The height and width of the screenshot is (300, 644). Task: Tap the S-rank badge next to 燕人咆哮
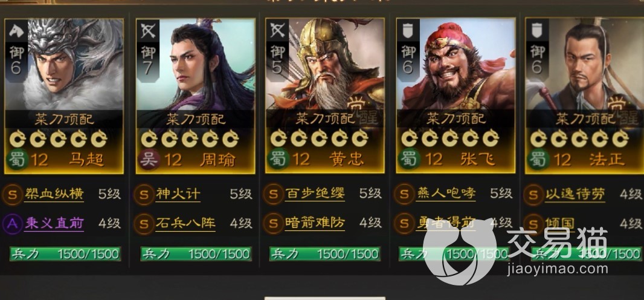pyautogui.click(x=404, y=194)
